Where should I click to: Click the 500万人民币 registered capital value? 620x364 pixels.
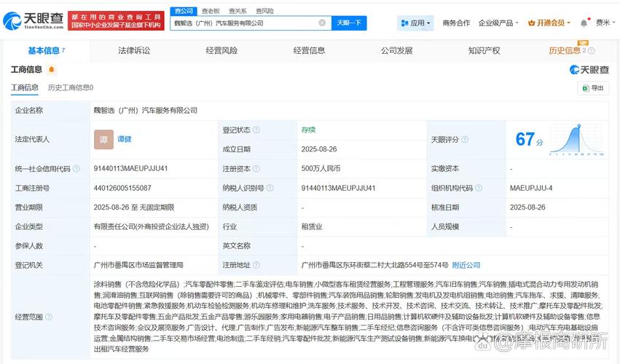point(321,169)
